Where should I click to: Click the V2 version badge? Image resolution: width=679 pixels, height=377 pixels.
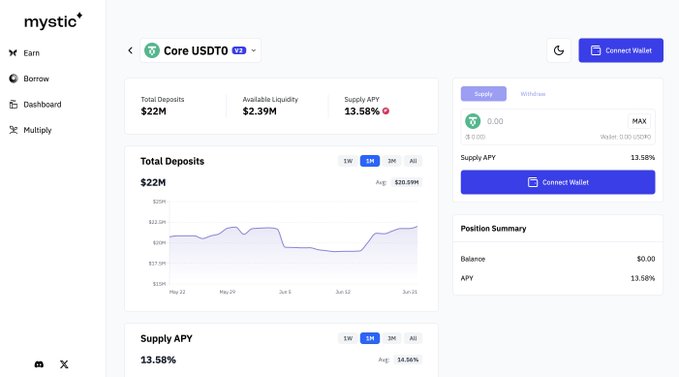click(239, 51)
